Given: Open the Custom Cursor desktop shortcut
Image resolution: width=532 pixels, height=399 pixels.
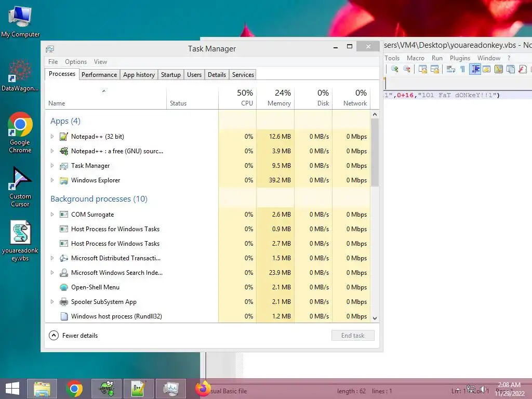Looking at the screenshot, I should 20,187.
